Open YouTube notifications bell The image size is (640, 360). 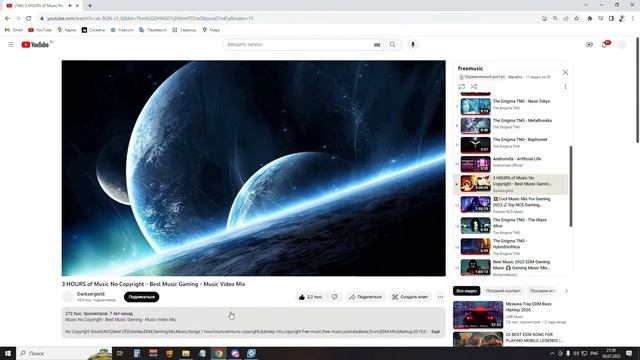(605, 44)
